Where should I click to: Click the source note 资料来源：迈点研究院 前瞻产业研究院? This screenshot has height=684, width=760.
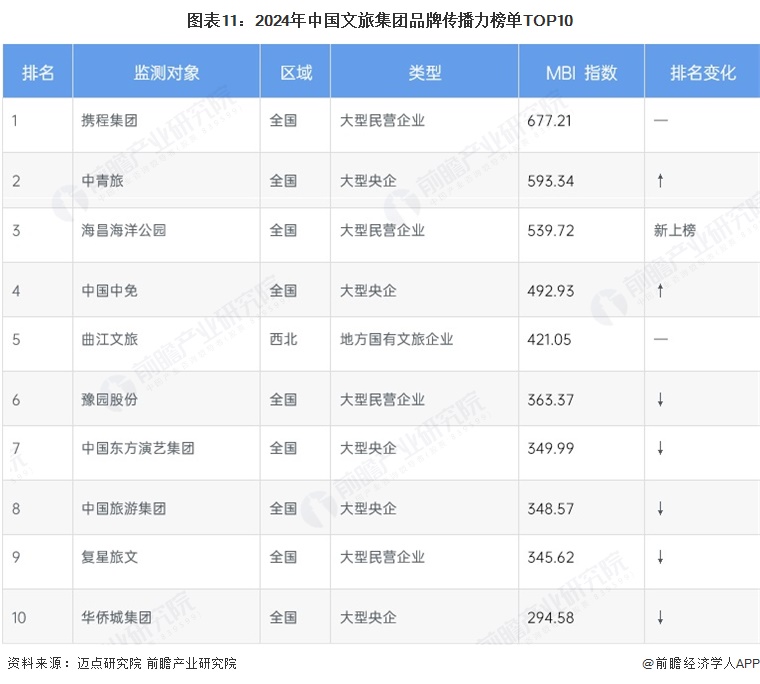pyautogui.click(x=122, y=663)
